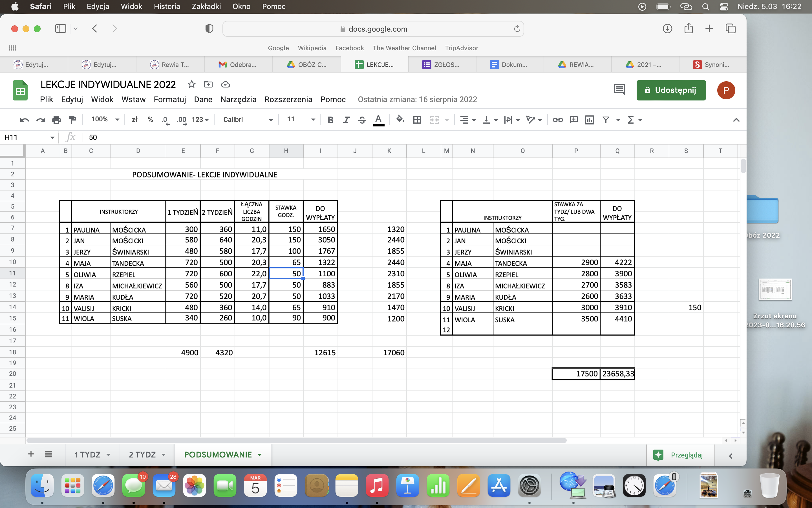
Task: Click the green Udostępnij button
Action: (671, 90)
